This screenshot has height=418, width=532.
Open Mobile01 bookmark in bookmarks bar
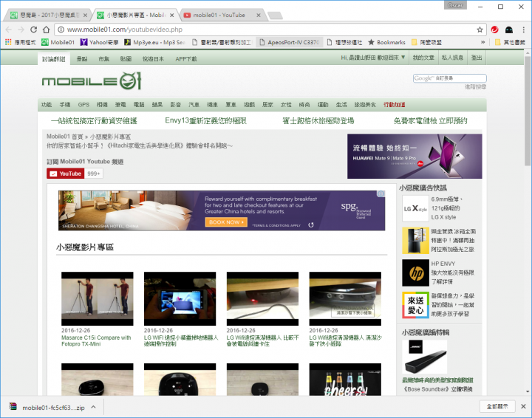click(x=58, y=42)
